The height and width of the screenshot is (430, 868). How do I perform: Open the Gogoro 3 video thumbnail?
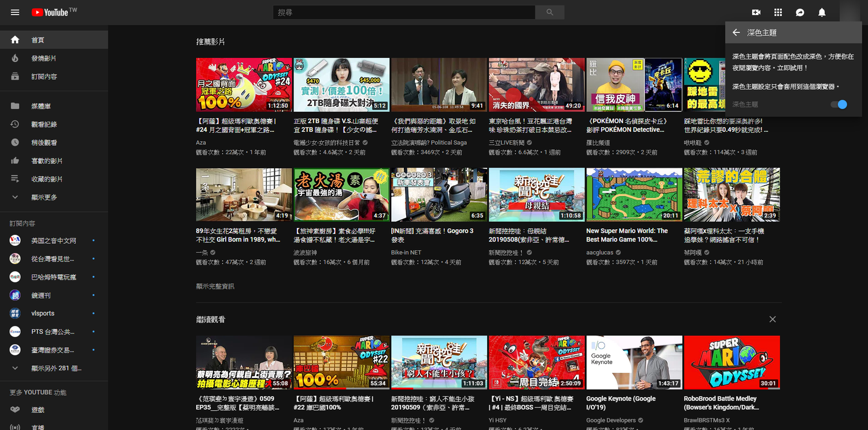[x=439, y=194]
